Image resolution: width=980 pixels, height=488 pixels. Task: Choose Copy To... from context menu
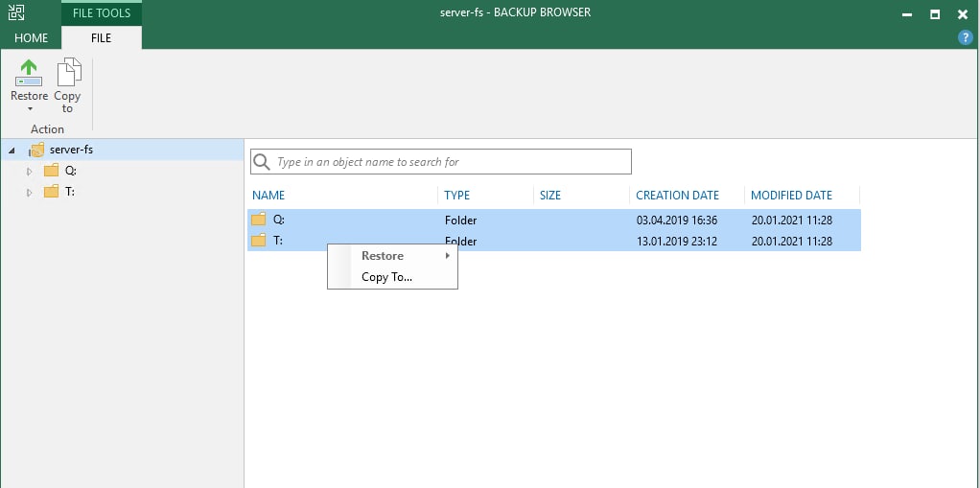(x=386, y=277)
